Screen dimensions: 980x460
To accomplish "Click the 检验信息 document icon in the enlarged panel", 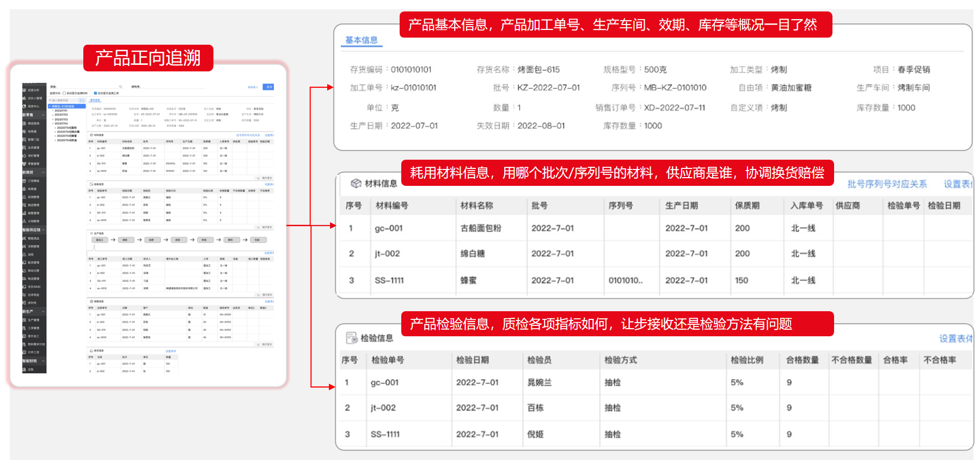I will [x=352, y=338].
